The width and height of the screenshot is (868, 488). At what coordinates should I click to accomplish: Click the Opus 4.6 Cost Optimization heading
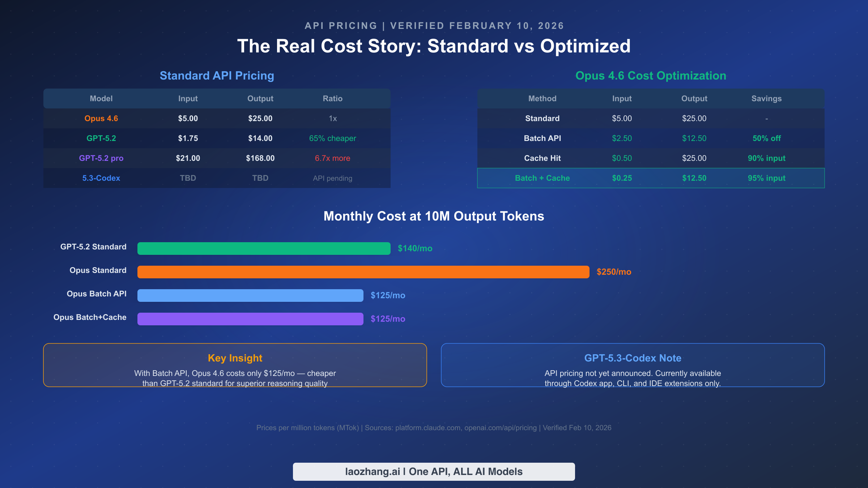click(650, 76)
